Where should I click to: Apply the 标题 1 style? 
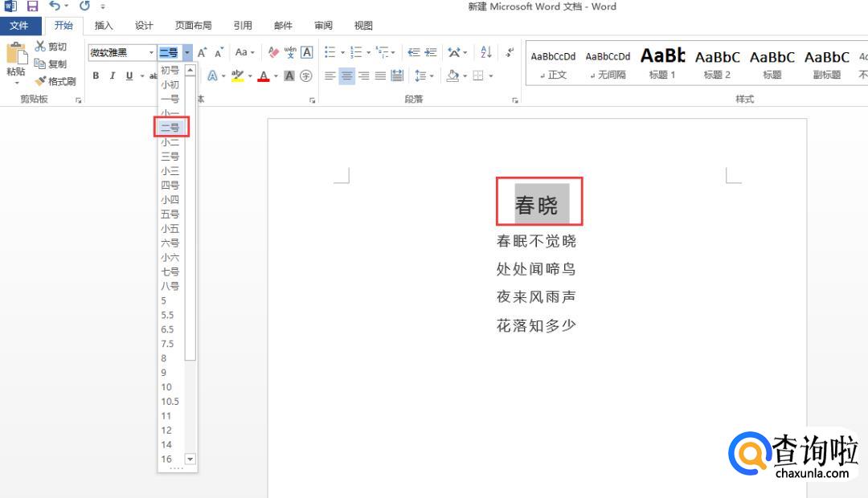662,63
